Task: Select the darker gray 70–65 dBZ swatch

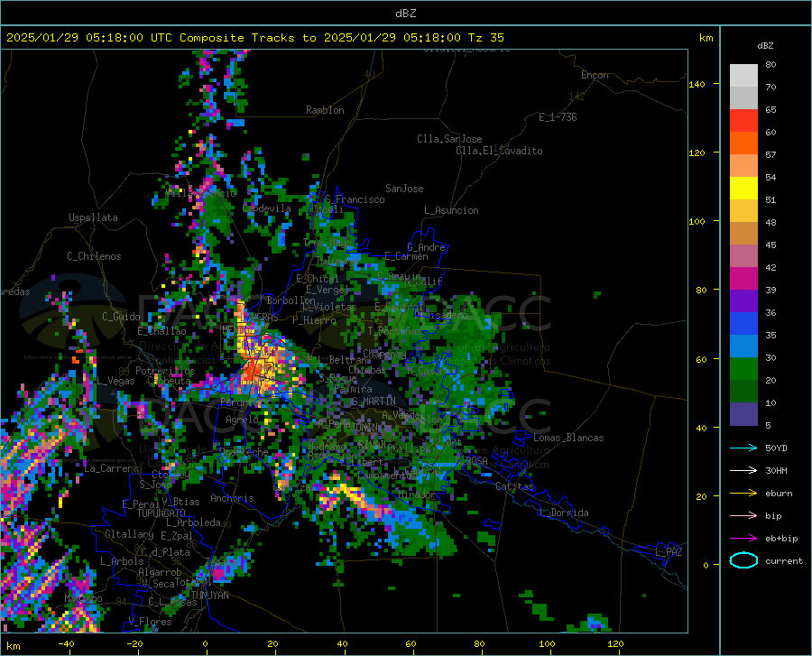Action: click(x=743, y=97)
